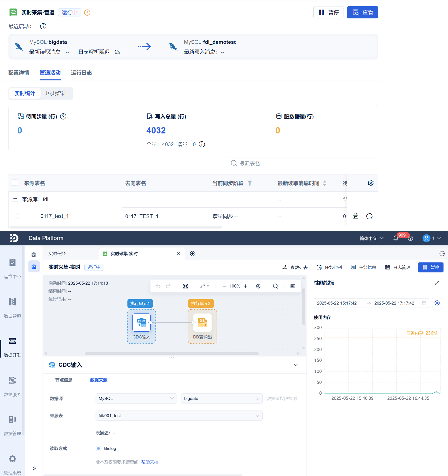Click the 搜索表名 search field
The height and width of the screenshot is (476, 448).
(302, 163)
